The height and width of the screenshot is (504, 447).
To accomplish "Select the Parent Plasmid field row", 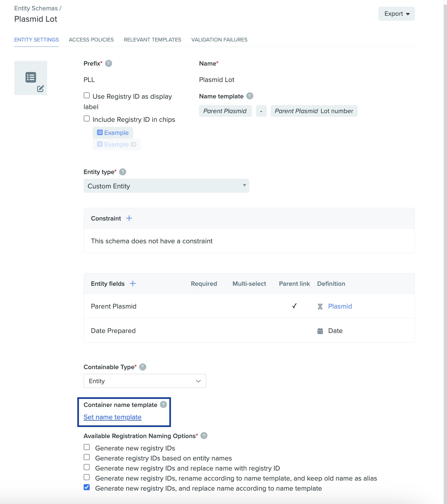I will click(x=249, y=306).
